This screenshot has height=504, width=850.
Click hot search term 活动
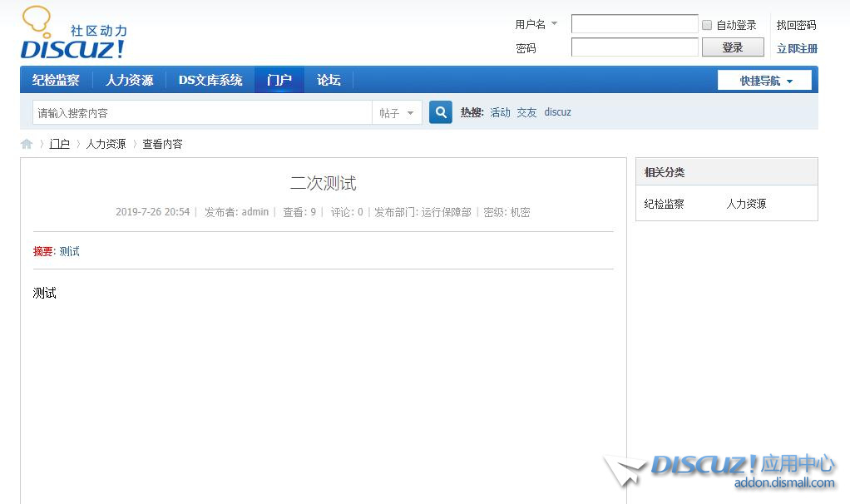(501, 112)
